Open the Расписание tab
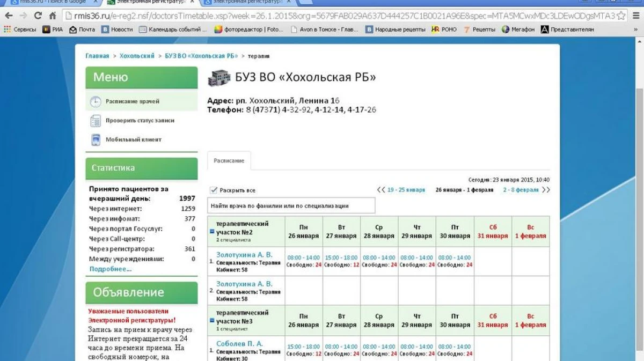Image resolution: width=644 pixels, height=361 pixels. pos(229,161)
